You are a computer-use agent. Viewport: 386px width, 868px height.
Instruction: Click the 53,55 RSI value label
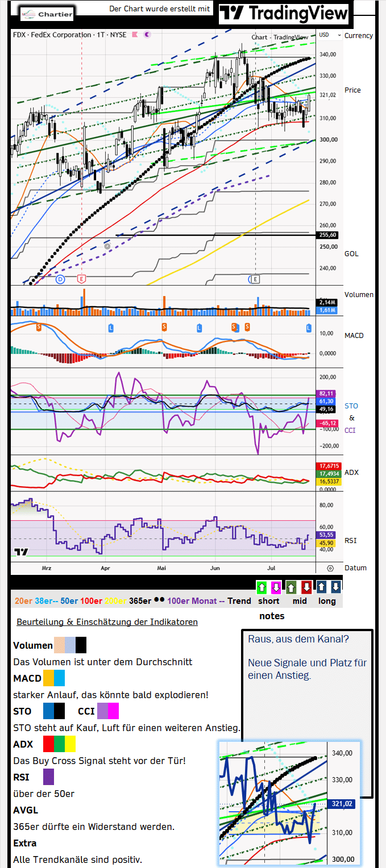point(326,535)
